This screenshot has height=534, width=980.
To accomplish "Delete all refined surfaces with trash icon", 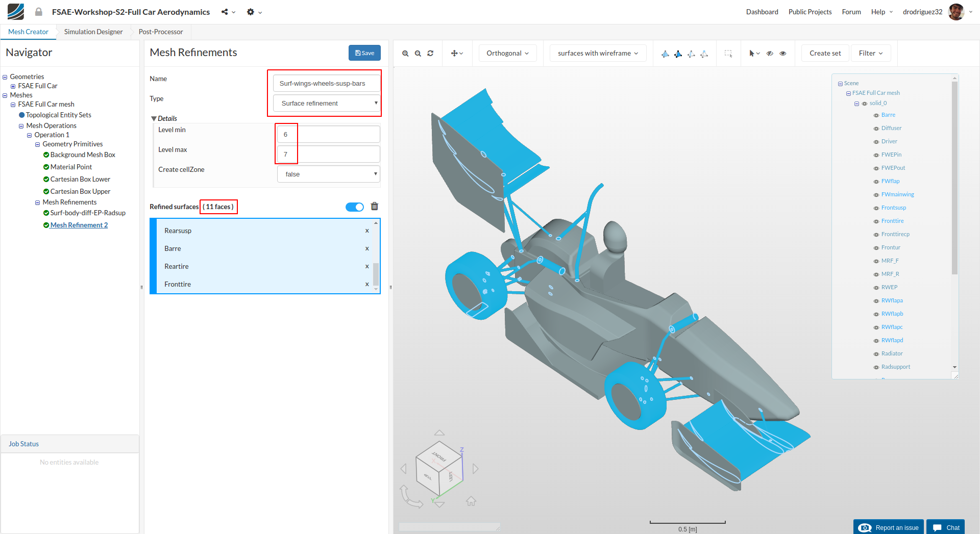I will point(375,206).
